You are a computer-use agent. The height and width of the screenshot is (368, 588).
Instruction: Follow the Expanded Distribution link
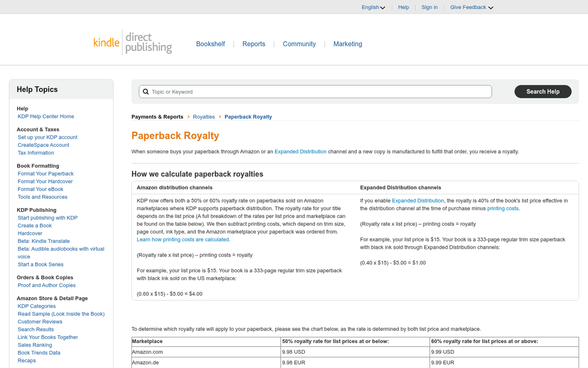coord(300,152)
